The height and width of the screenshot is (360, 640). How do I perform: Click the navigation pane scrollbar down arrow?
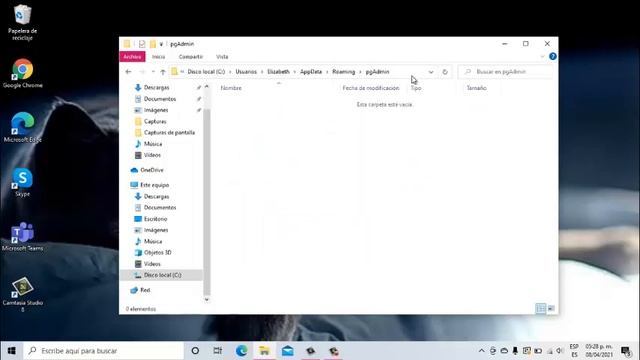207,300
